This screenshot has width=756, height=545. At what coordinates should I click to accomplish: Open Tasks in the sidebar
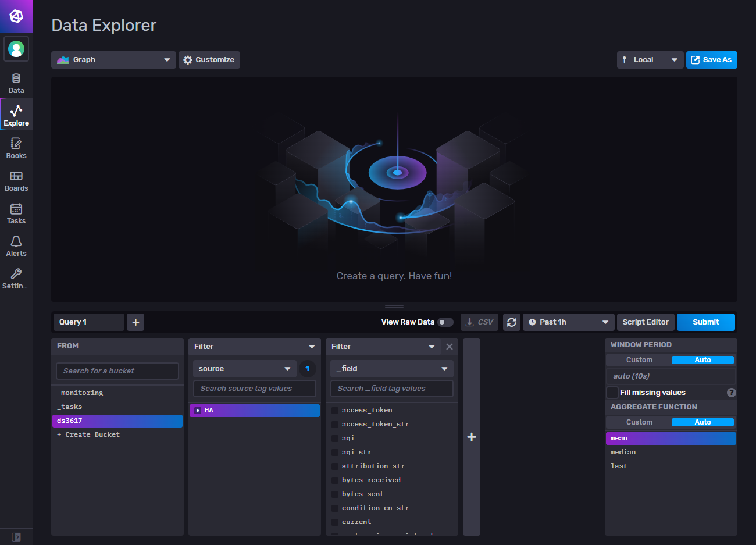point(16,213)
